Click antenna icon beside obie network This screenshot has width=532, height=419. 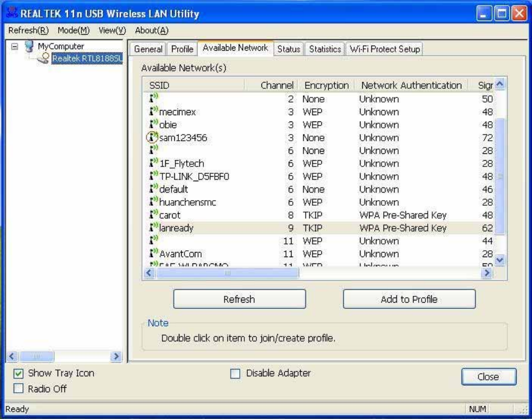click(x=153, y=124)
